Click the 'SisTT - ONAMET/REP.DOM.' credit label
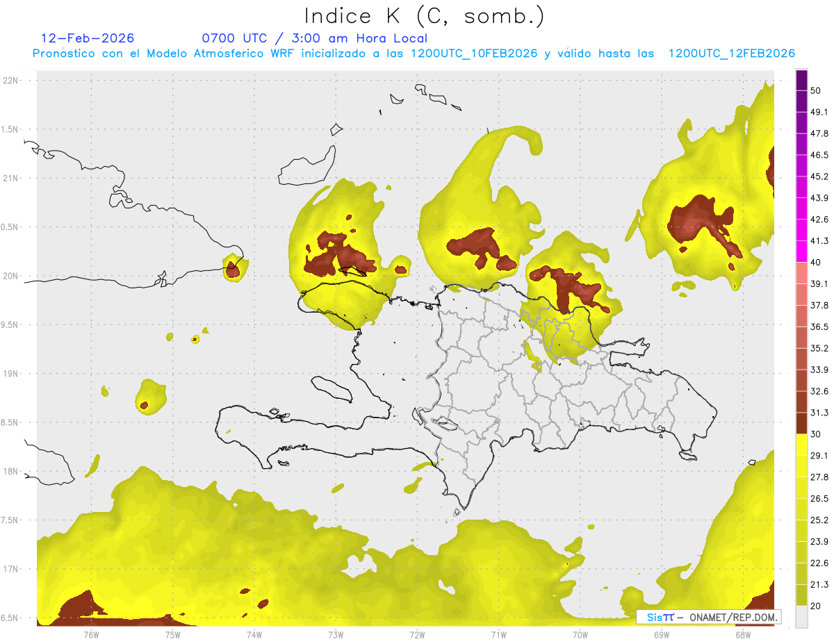 709,617
